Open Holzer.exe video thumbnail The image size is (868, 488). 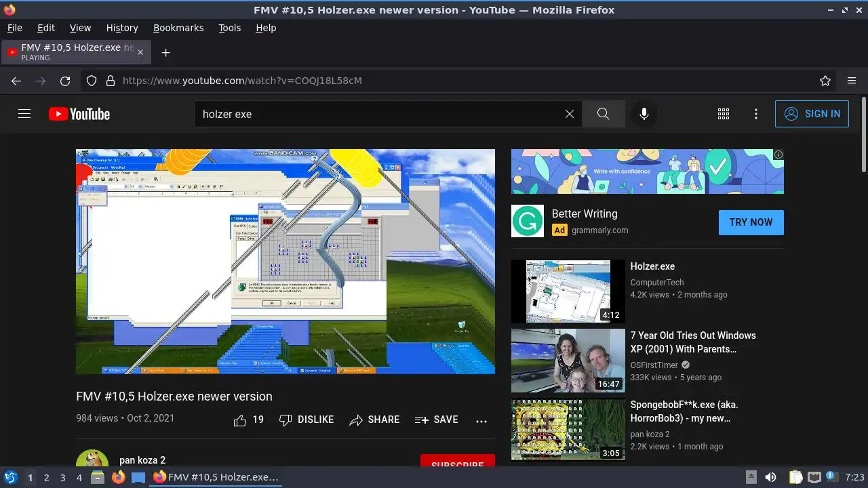click(x=568, y=291)
